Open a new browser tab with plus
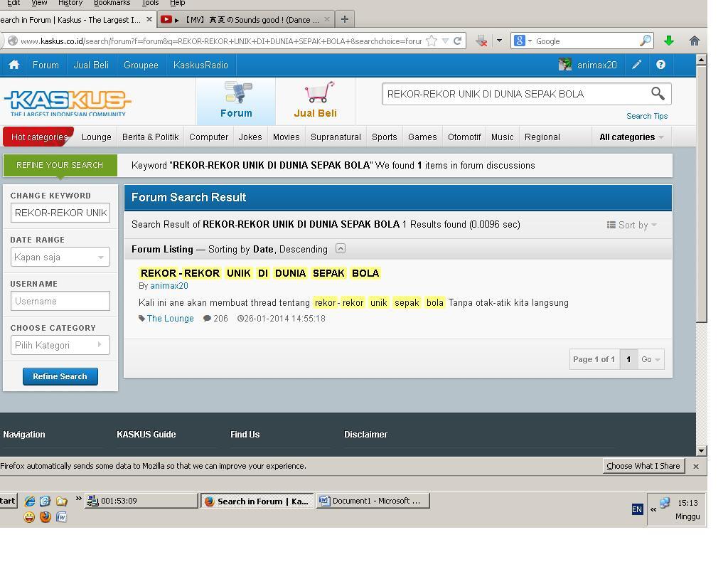This screenshot has width=728, height=579. coord(345,19)
